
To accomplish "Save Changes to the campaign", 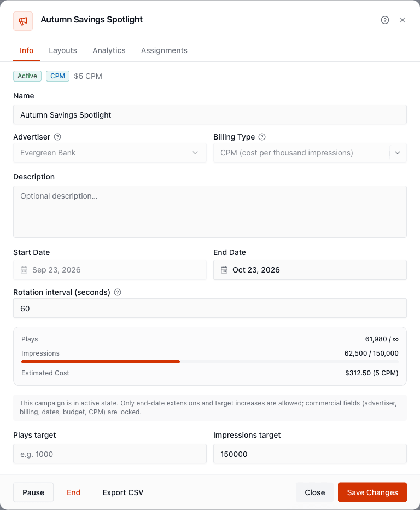I will 372,492.
